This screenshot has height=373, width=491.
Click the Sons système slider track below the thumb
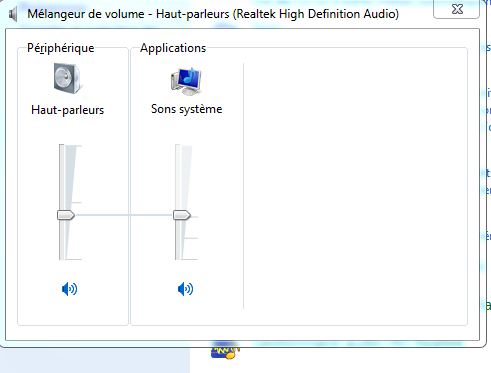tap(178, 240)
